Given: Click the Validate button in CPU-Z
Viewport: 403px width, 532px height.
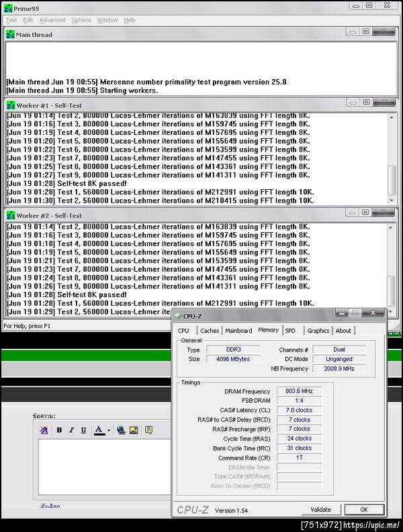Looking at the screenshot, I should coord(320,509).
